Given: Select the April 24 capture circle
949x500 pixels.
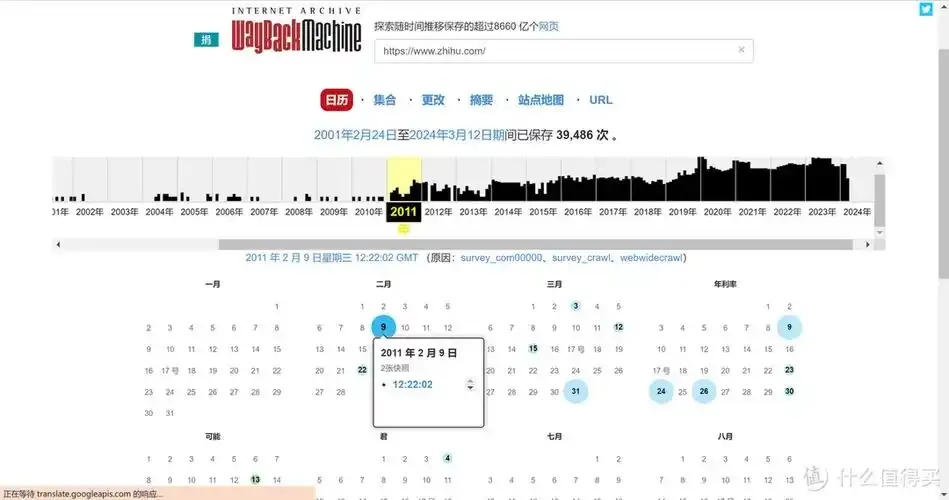Looking at the screenshot, I should click(x=661, y=391).
